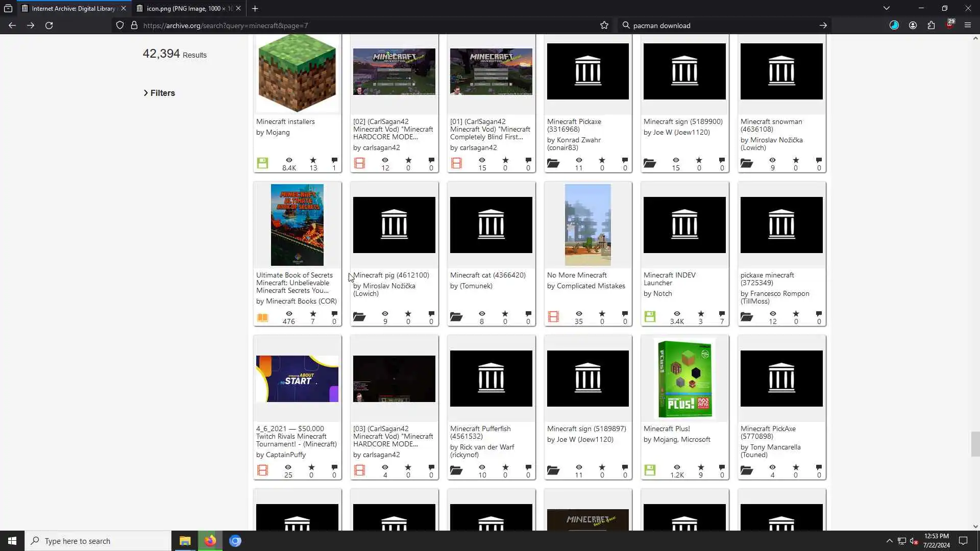Reload the current page
Image resolution: width=980 pixels, height=551 pixels.
coord(49,26)
